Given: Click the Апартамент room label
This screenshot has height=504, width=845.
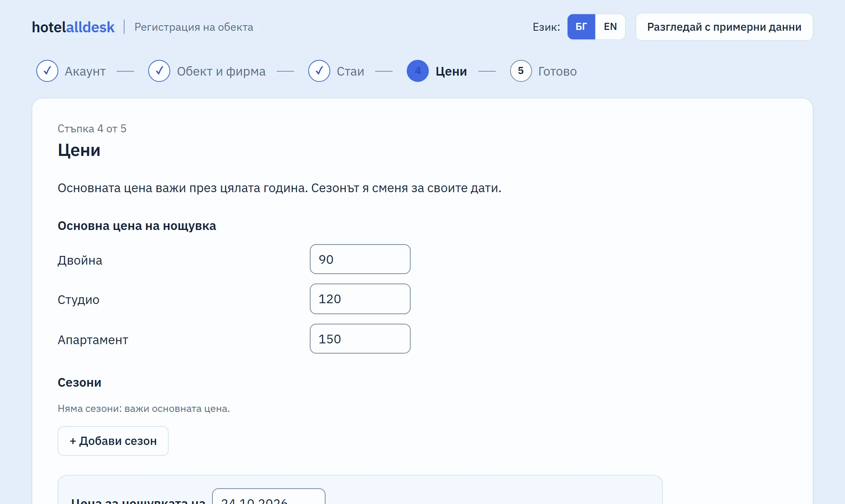Looking at the screenshot, I should click(93, 340).
